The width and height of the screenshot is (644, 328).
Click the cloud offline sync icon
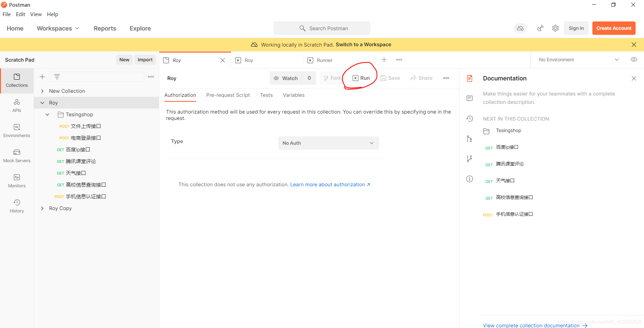[x=520, y=28]
